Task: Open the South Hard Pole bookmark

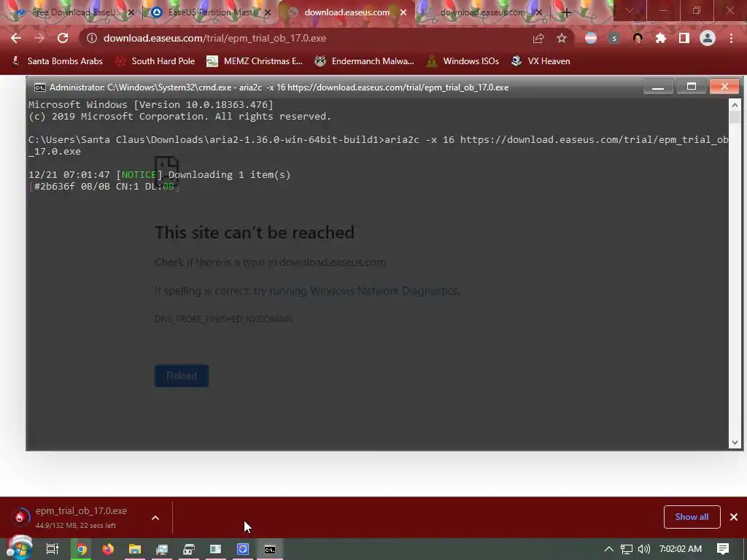Action: (156, 61)
